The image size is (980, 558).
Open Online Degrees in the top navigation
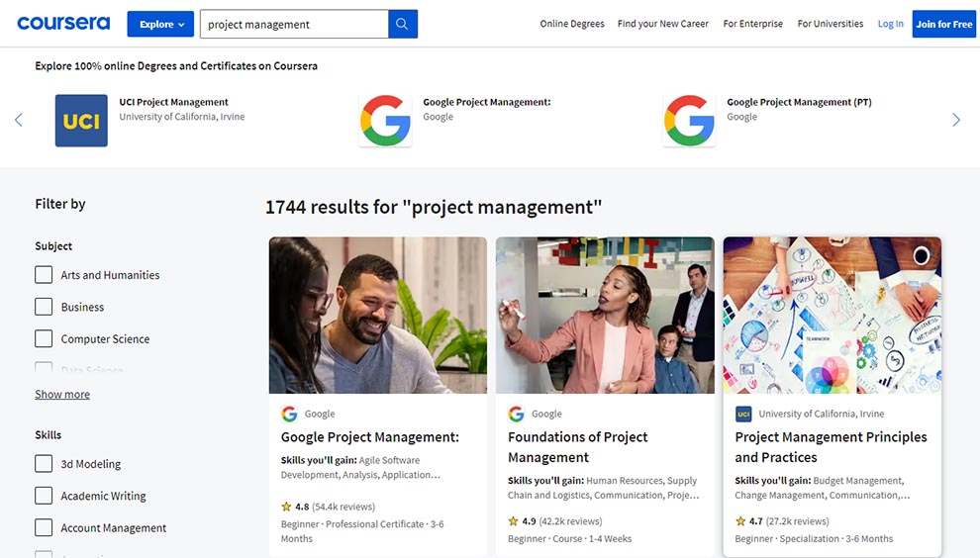click(572, 24)
